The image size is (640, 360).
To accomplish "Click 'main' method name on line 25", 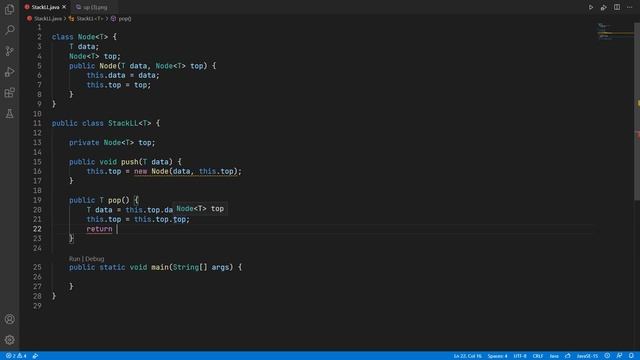I will [160, 267].
